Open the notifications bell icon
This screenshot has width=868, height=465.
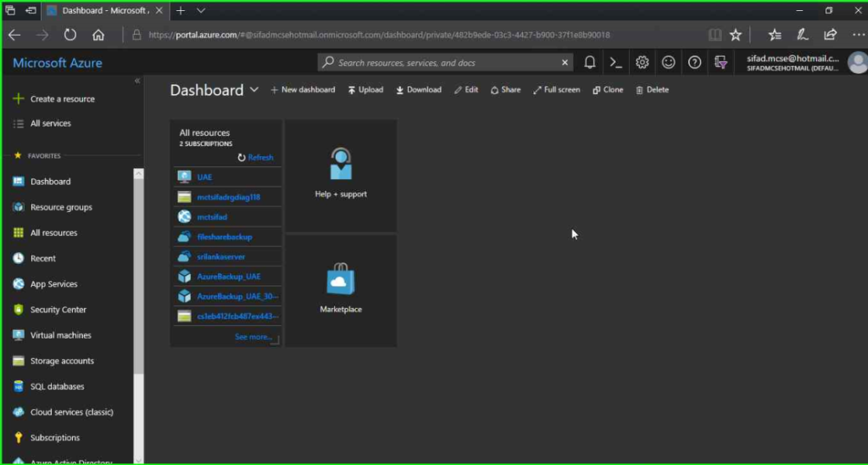pos(590,63)
